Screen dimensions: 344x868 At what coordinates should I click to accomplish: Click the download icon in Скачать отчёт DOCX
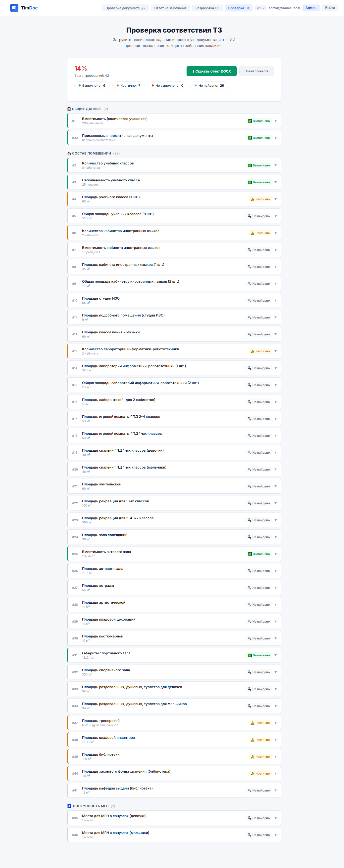click(193, 71)
